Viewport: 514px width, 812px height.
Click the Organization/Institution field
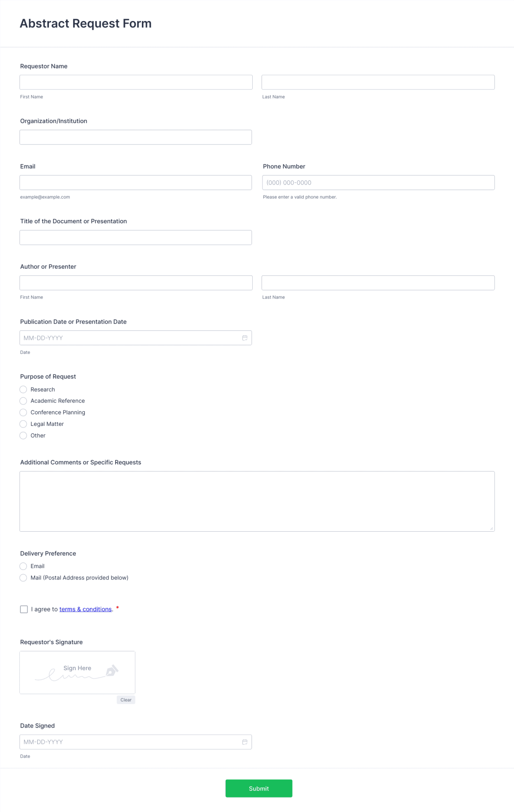136,137
